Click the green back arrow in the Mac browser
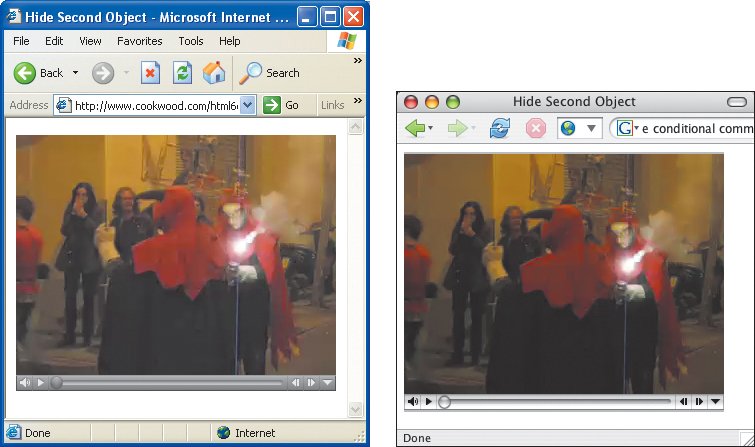The height and width of the screenshot is (447, 755). (x=415, y=128)
